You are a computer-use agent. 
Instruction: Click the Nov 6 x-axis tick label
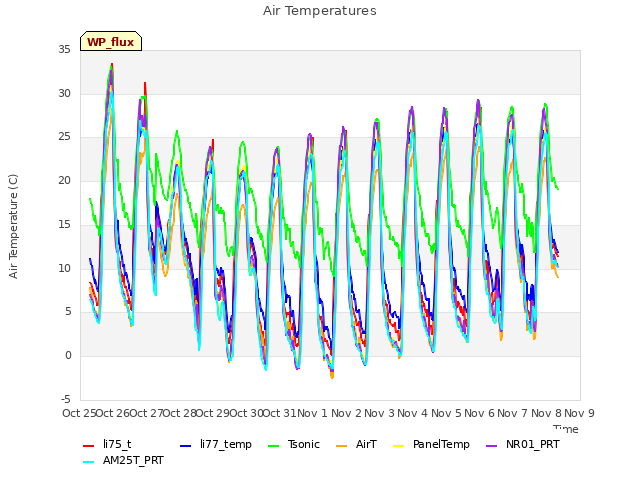point(480,413)
